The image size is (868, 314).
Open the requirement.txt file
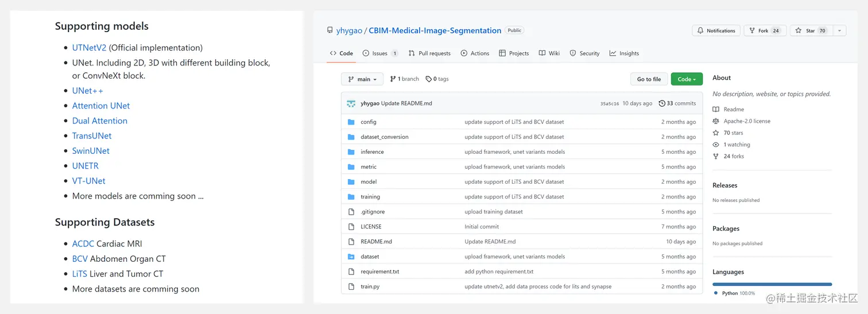tap(380, 271)
